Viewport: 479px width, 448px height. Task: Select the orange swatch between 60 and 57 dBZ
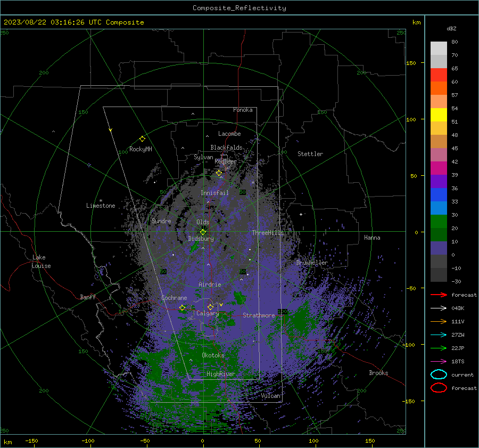pyautogui.click(x=439, y=88)
